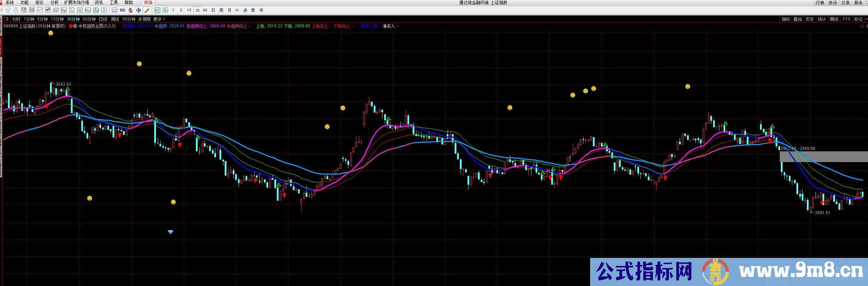Select the pencil drawing tool icon
868x286 pixels.
click(147, 10)
